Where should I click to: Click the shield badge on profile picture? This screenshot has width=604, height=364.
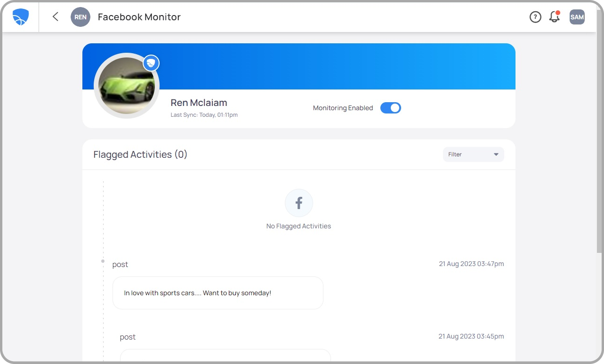pyautogui.click(x=151, y=63)
